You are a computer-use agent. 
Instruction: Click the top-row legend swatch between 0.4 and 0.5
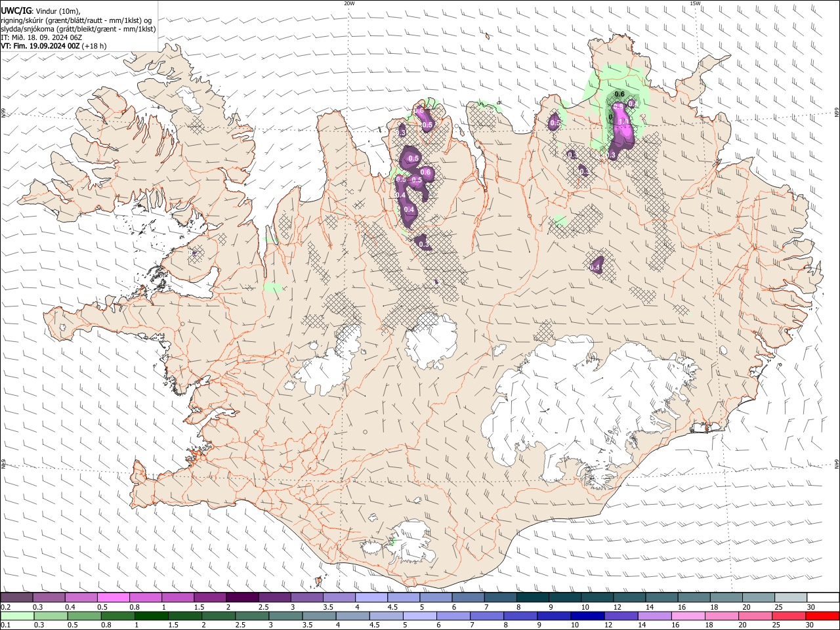click(81, 597)
